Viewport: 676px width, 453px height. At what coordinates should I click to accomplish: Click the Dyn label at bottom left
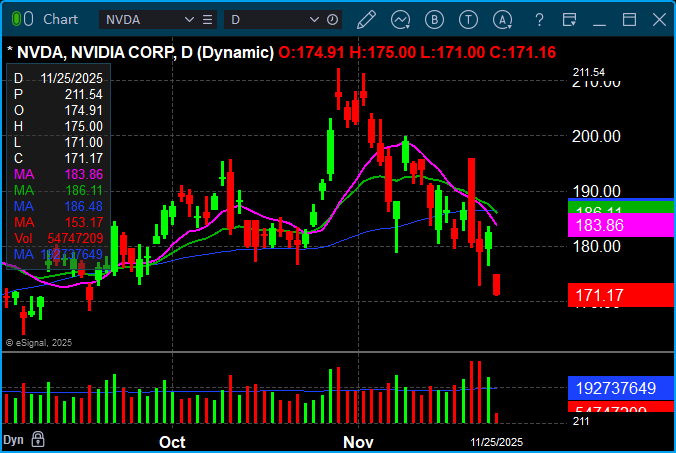(x=13, y=440)
